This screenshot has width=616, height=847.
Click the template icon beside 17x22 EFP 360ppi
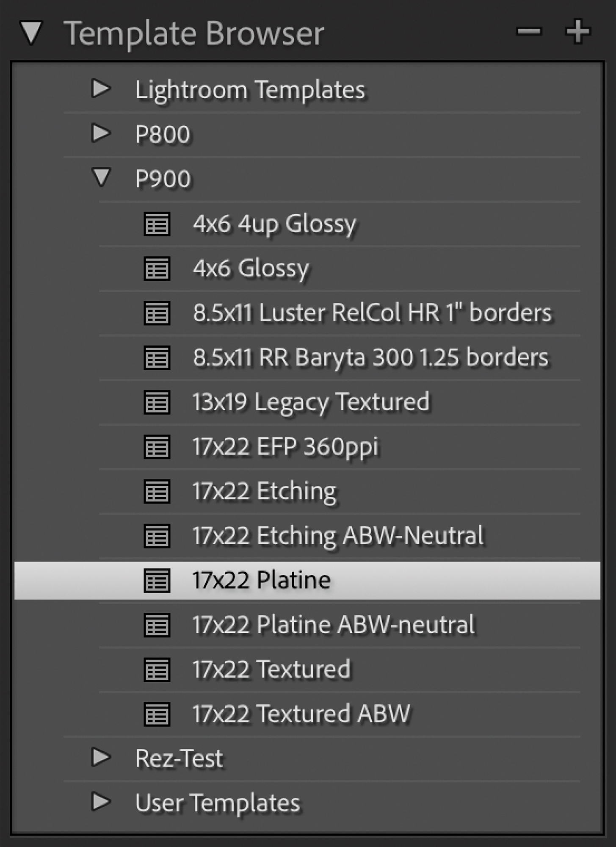[157, 447]
